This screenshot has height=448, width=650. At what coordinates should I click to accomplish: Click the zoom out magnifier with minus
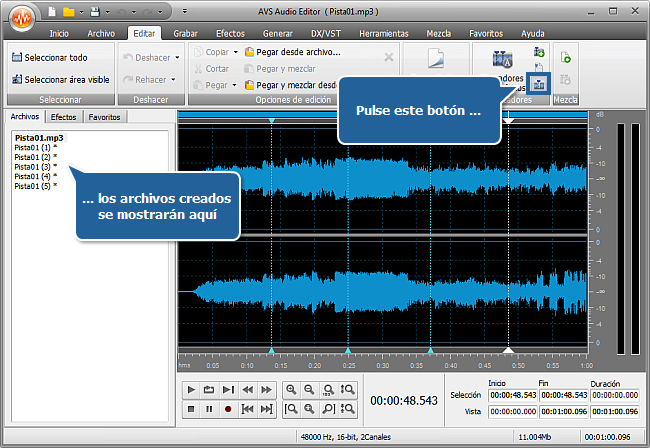[x=309, y=390]
